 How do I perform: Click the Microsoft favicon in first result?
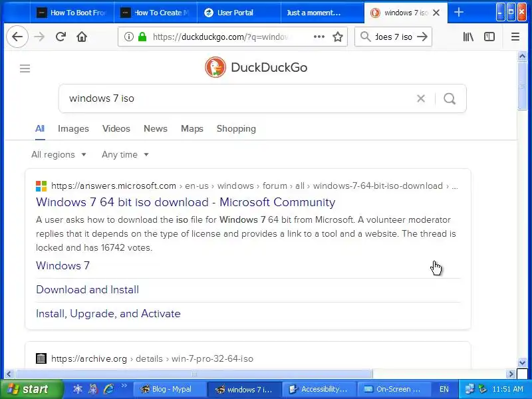pyautogui.click(x=41, y=186)
